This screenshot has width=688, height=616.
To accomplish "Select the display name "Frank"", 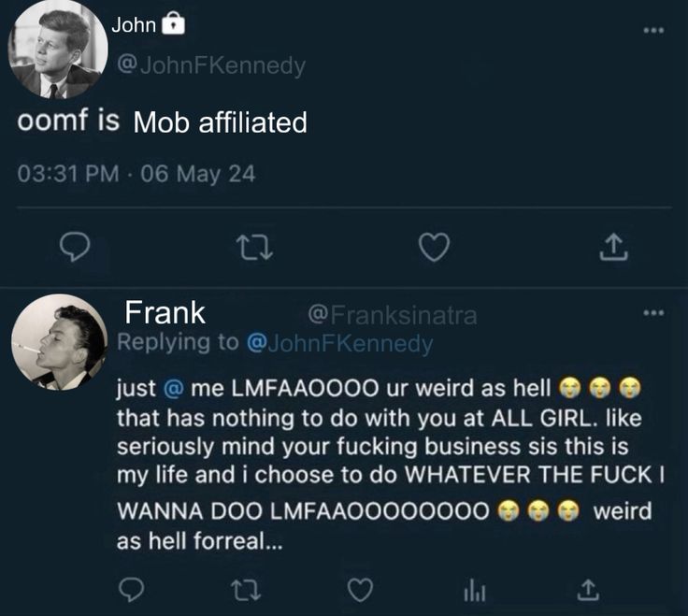I will [x=165, y=312].
